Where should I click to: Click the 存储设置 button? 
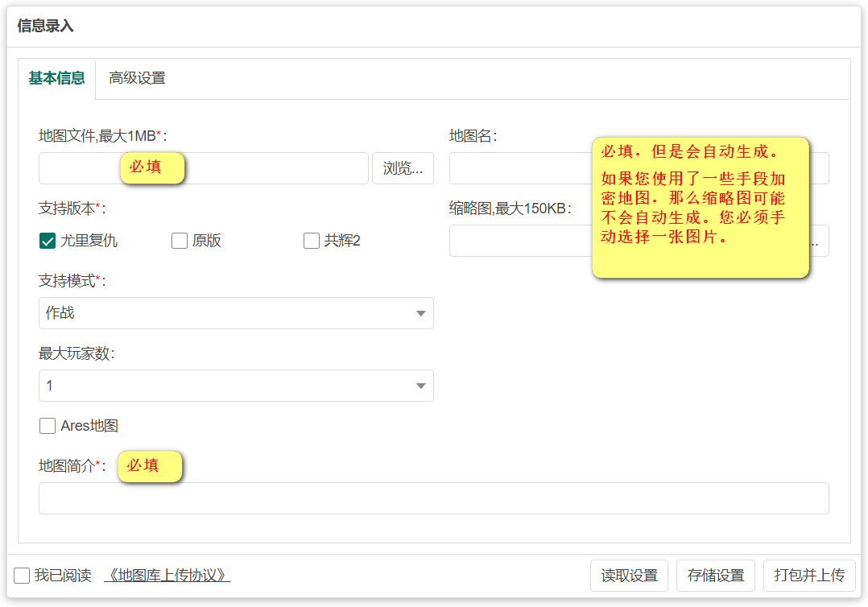715,576
